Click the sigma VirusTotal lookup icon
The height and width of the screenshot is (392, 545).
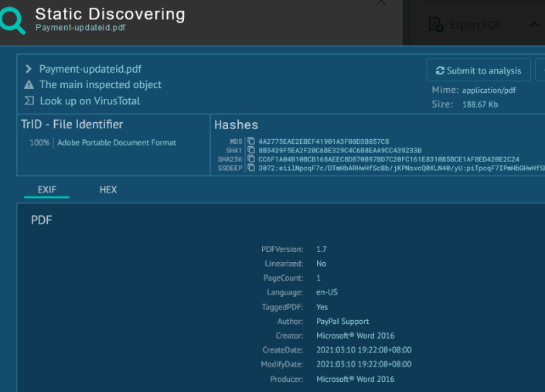click(x=29, y=101)
